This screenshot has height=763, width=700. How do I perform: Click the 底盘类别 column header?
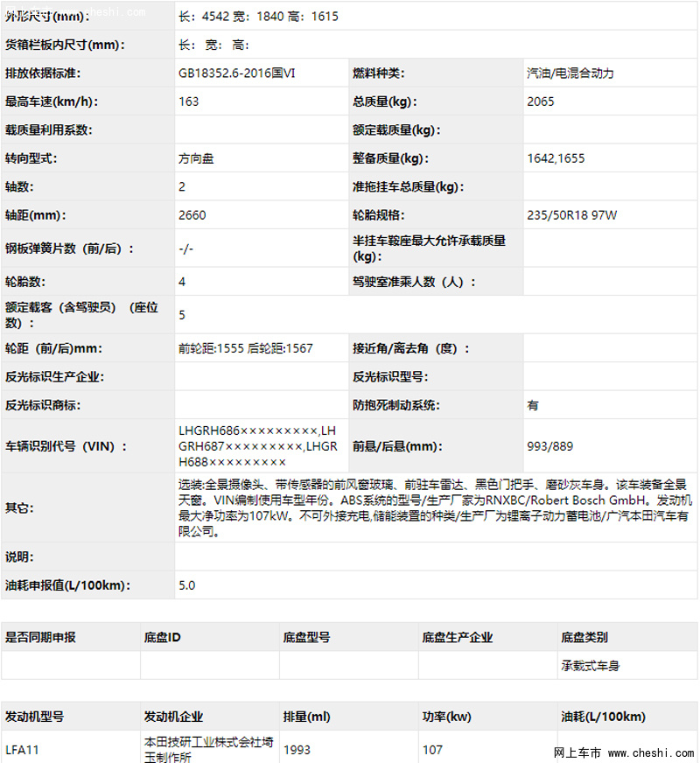[x=584, y=638]
